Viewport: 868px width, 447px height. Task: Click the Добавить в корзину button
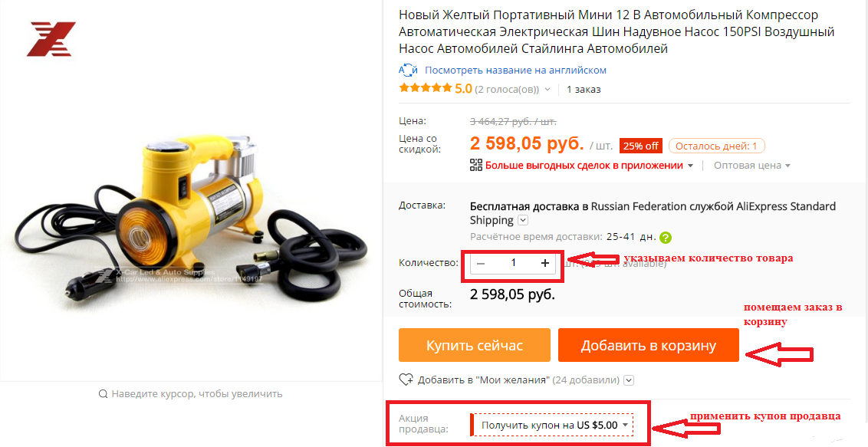pos(648,345)
